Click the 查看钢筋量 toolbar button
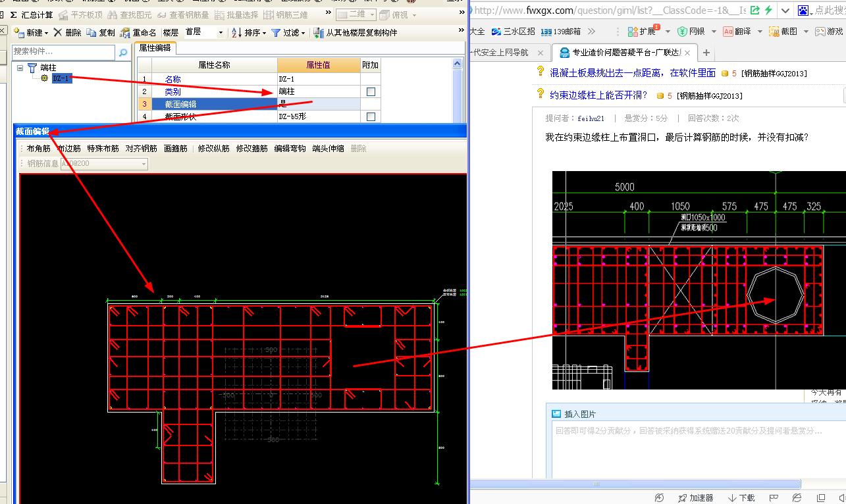 click(182, 14)
